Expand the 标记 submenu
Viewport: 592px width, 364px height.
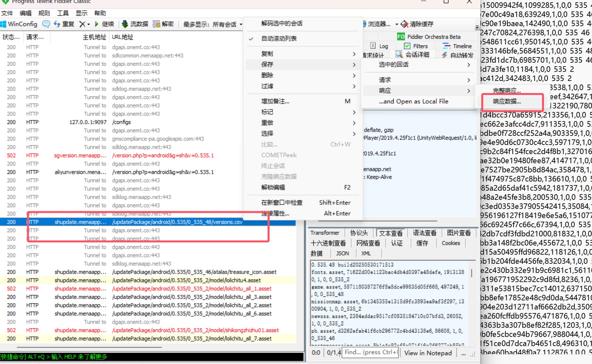coord(303,112)
